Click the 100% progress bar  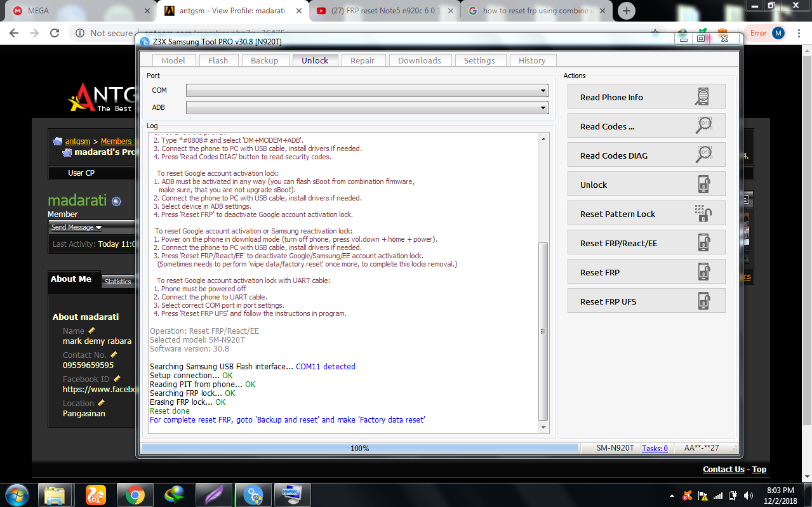[360, 448]
